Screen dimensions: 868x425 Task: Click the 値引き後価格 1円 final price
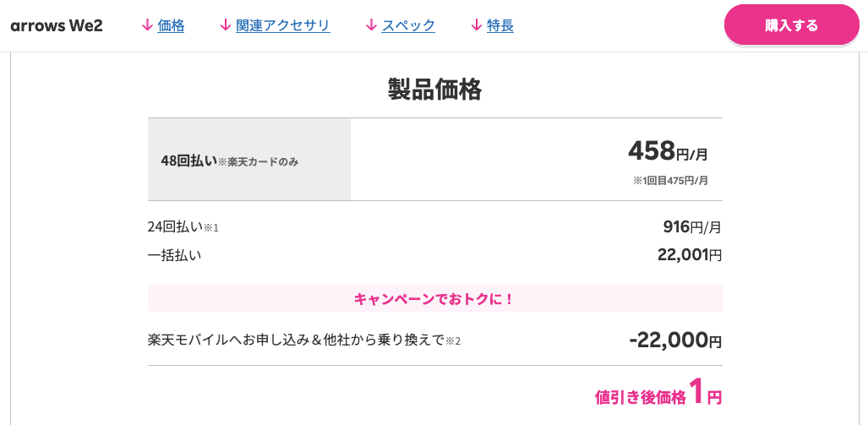658,392
